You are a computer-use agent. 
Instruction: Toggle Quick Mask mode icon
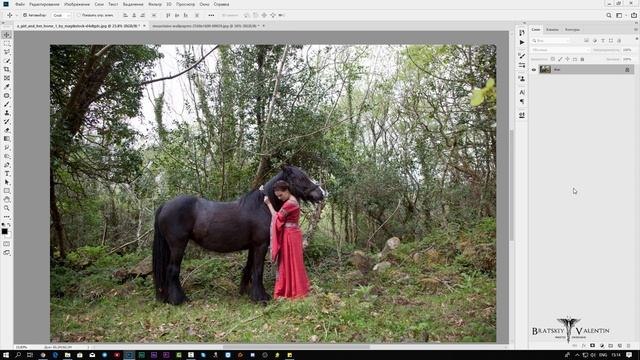pyautogui.click(x=7, y=244)
